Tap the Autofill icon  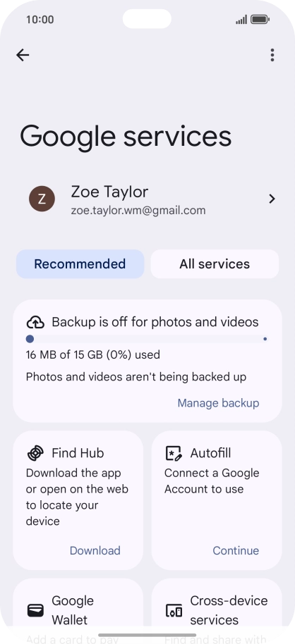coord(174,453)
